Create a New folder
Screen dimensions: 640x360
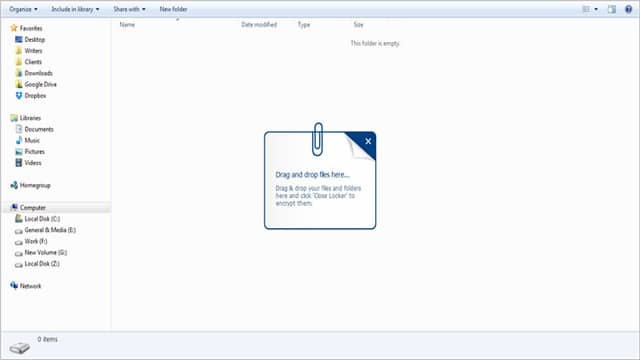(x=173, y=9)
